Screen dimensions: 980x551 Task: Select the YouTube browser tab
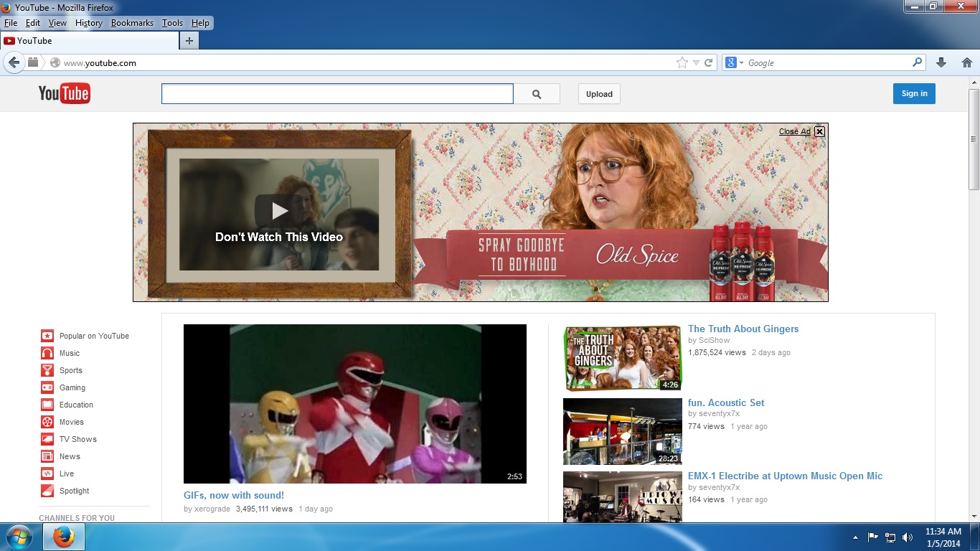pyautogui.click(x=89, y=41)
